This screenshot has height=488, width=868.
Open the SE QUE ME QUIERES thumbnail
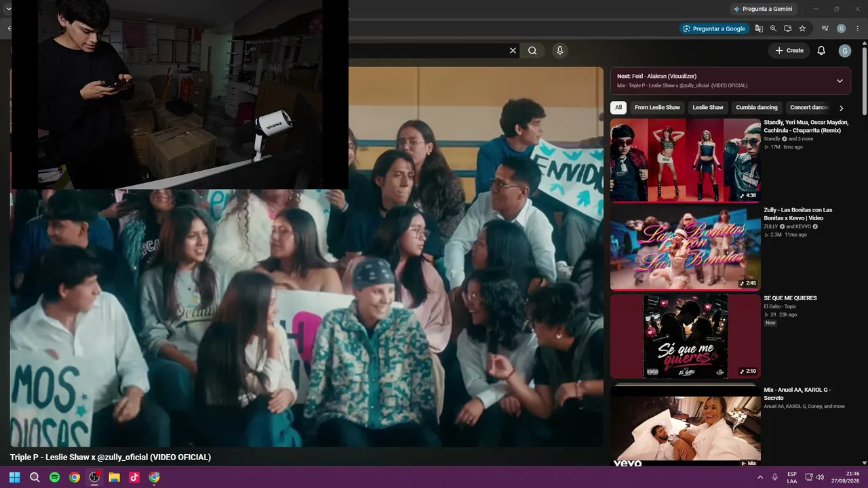[685, 336]
